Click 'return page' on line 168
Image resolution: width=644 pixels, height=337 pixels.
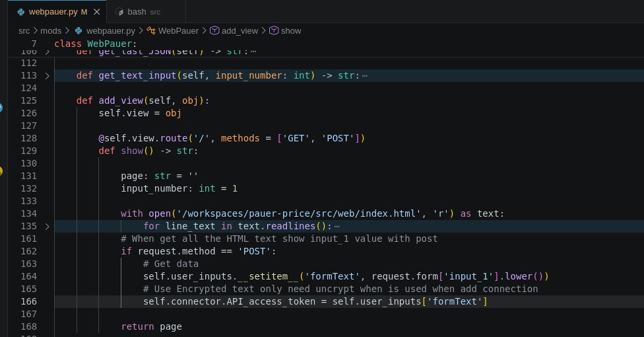click(x=151, y=326)
